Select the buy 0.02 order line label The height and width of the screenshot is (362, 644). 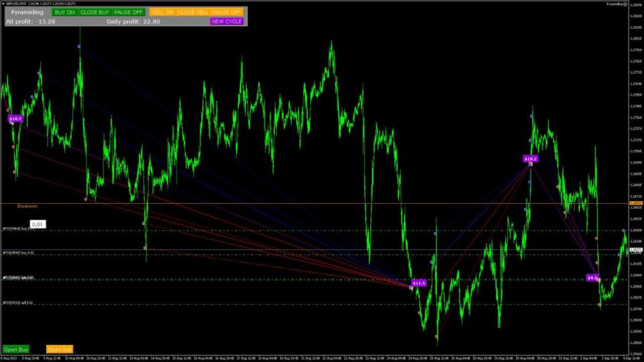pos(19,253)
